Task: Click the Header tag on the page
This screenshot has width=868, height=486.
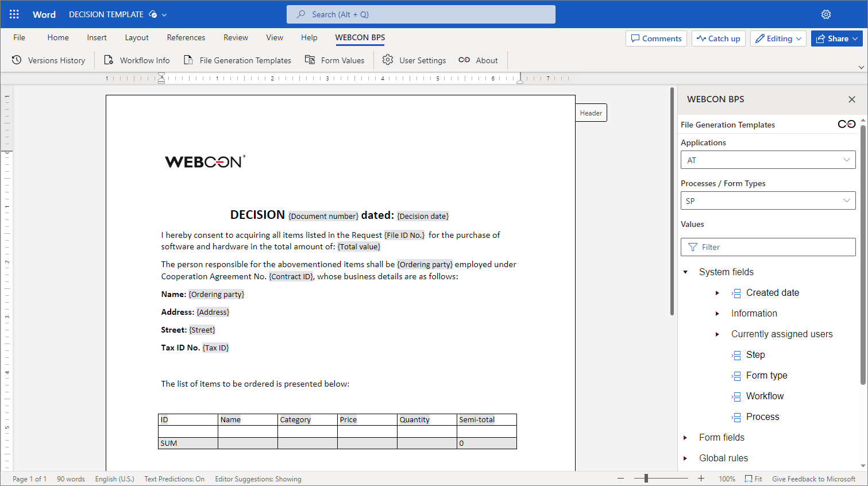Action: (591, 113)
